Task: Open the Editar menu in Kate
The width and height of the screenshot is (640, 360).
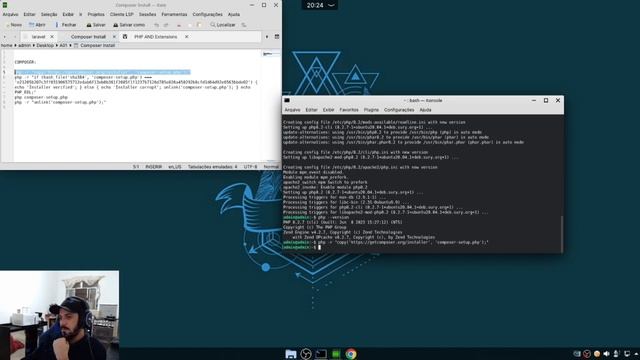Action: (29, 14)
